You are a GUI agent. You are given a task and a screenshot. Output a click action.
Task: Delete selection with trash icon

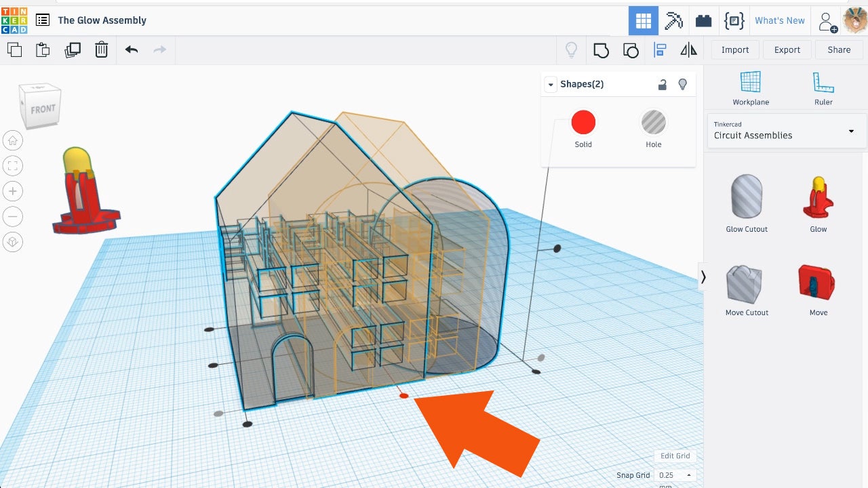(101, 49)
